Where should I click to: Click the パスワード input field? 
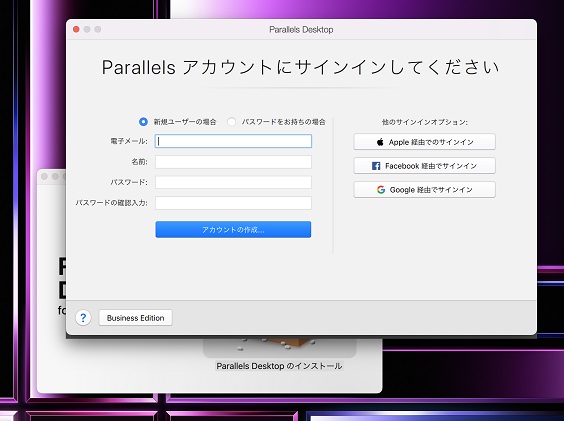tap(233, 182)
